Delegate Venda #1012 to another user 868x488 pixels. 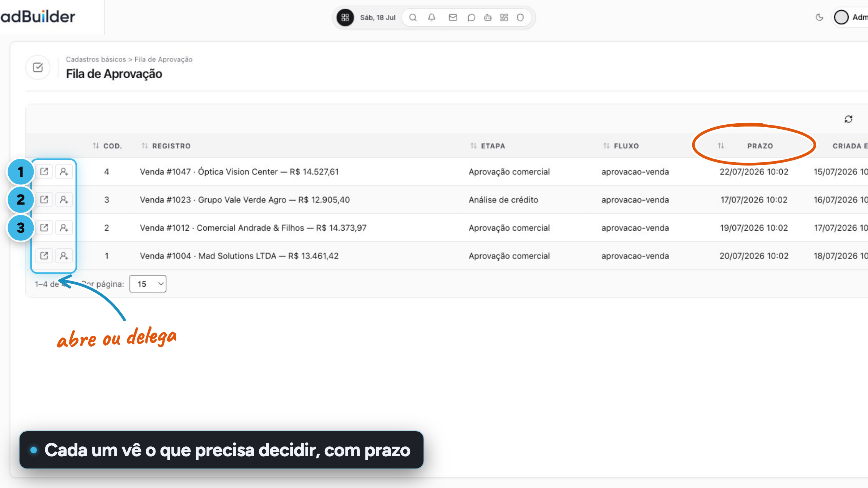pyautogui.click(x=64, y=228)
